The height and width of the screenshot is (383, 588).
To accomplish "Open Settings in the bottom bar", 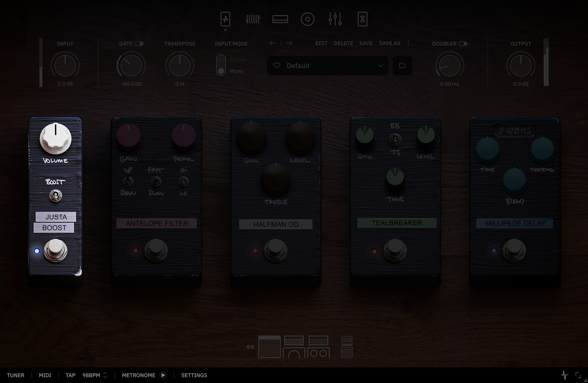I will [194, 375].
